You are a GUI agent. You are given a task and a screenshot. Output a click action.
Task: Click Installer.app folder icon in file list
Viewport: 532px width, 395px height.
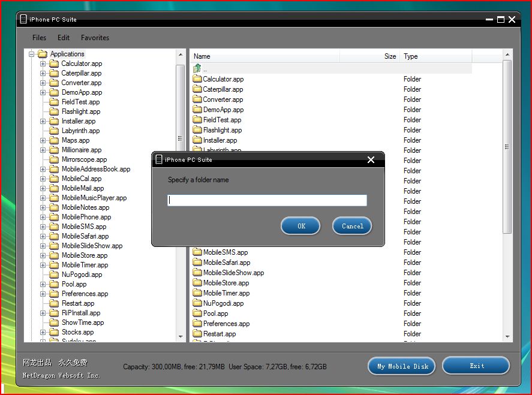coord(197,140)
